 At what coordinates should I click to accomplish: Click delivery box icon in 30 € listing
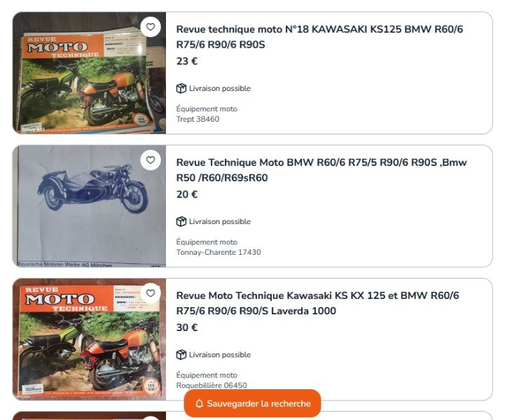coord(181,355)
